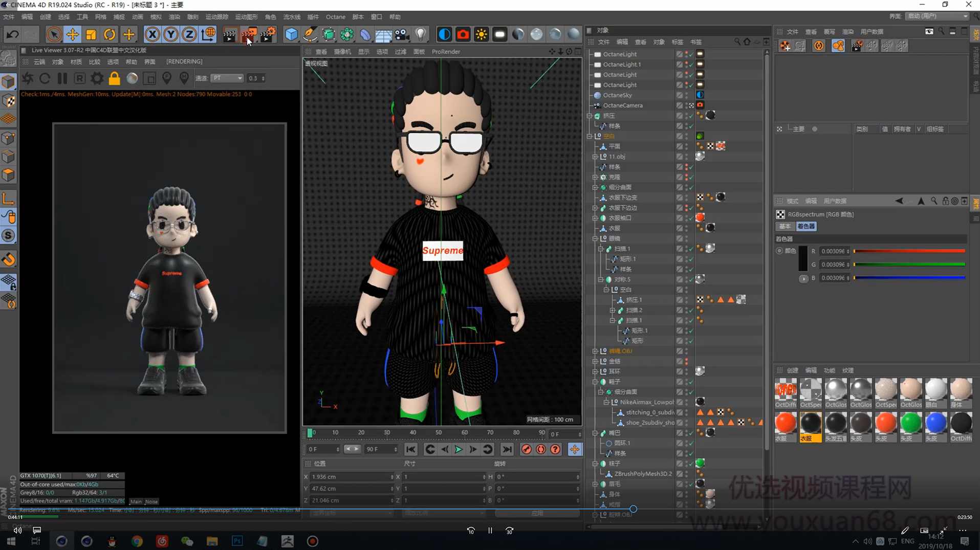This screenshot has height=550, width=980.
Task: Click the red Octane camera icon
Action: 463,34
